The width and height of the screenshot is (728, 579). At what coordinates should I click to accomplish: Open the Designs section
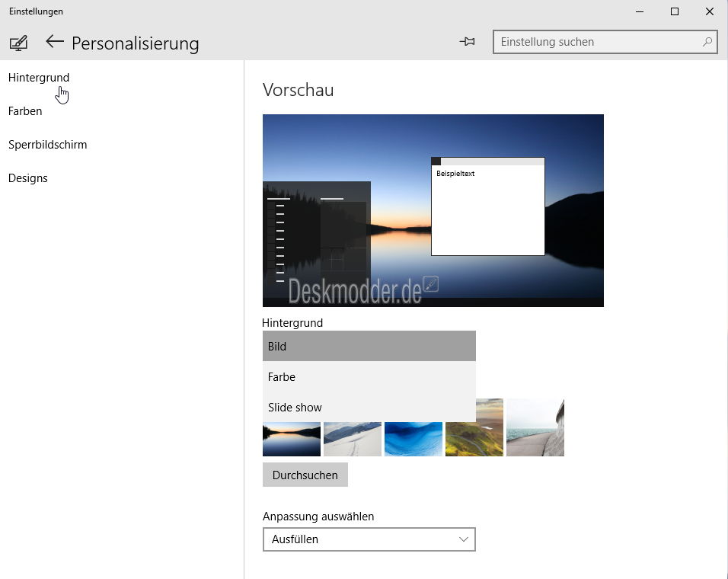[x=28, y=178]
